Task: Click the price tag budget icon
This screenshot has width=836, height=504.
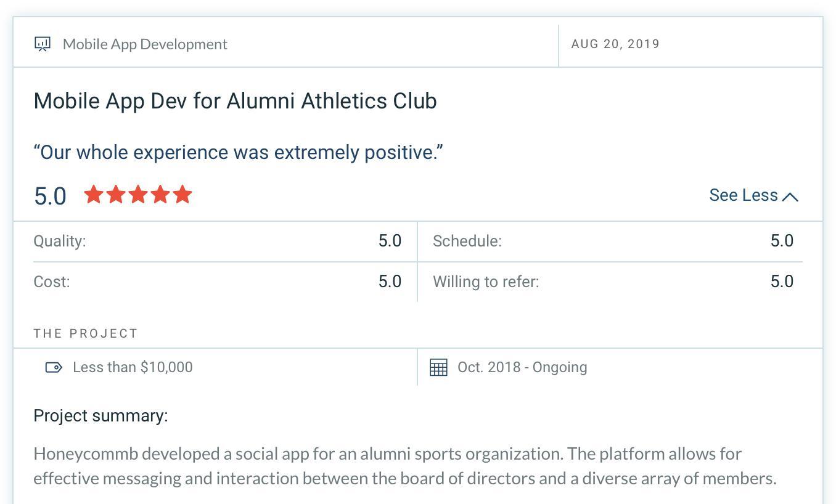Action: pos(54,367)
